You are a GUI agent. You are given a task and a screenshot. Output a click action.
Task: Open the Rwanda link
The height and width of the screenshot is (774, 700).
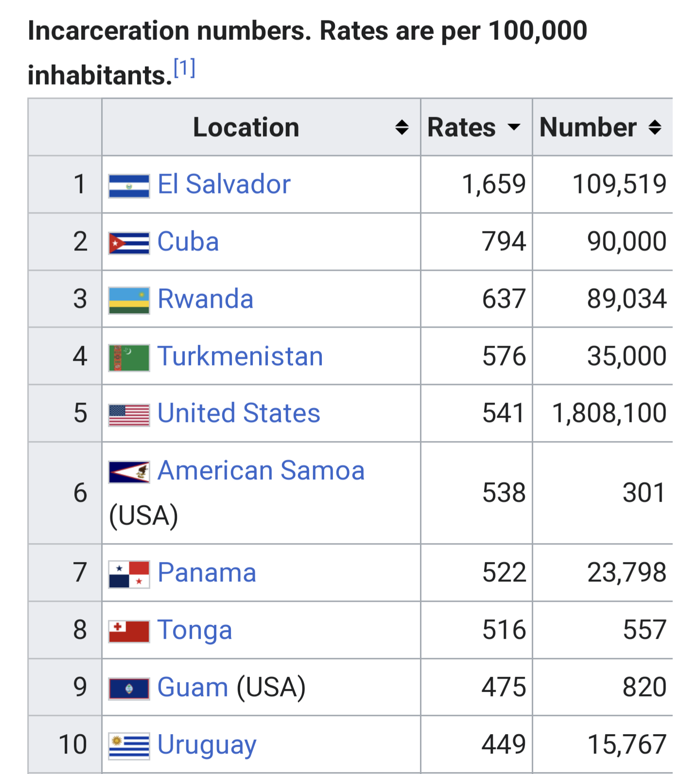click(206, 299)
